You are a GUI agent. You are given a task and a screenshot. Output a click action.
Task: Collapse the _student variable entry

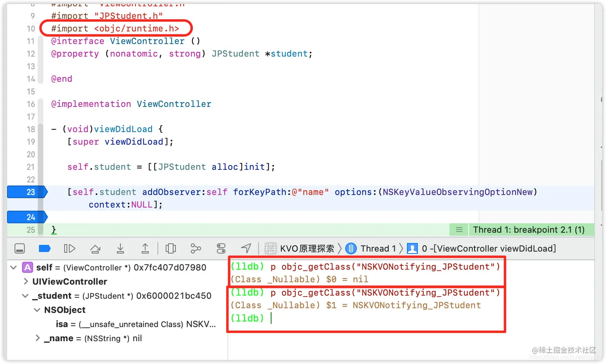tap(25, 296)
